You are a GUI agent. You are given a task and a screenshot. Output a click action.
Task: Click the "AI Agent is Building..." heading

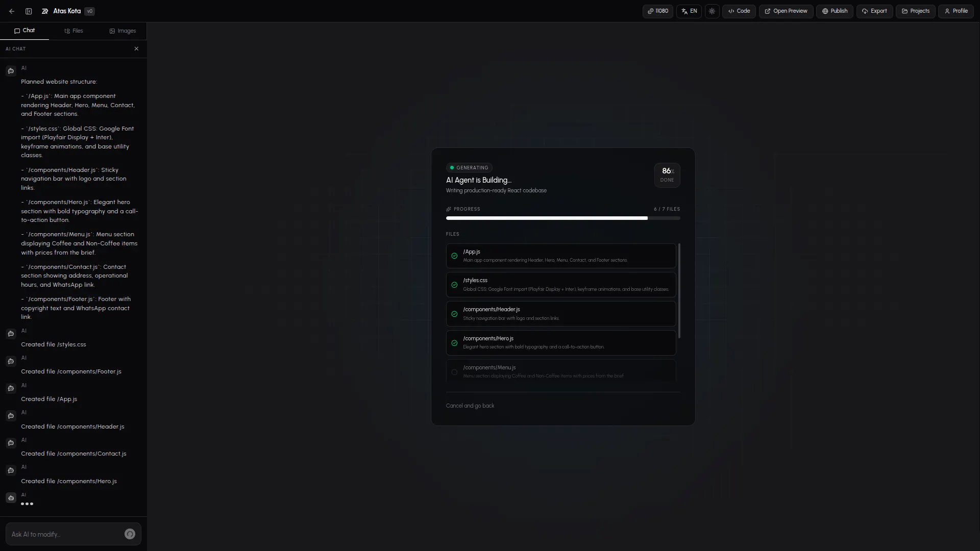(x=479, y=180)
